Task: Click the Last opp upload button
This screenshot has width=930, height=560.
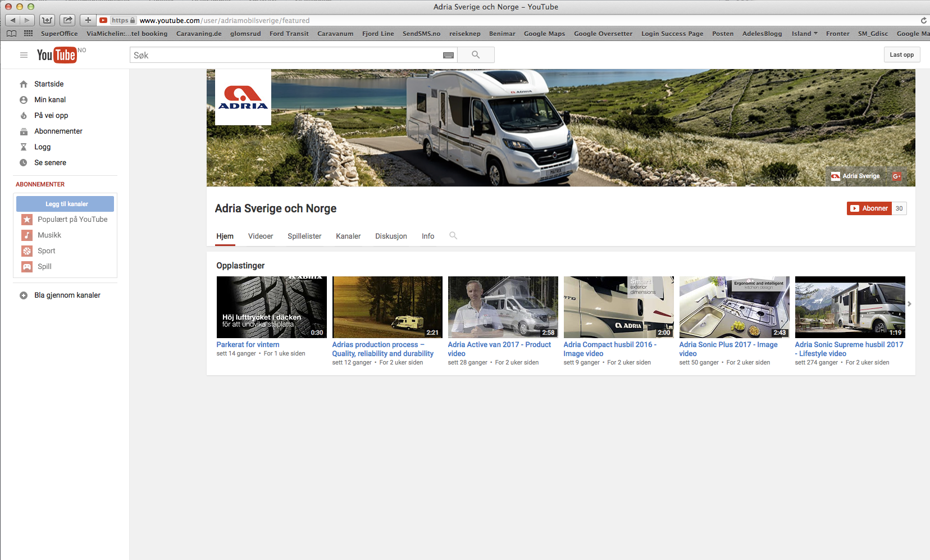Action: [x=901, y=55]
